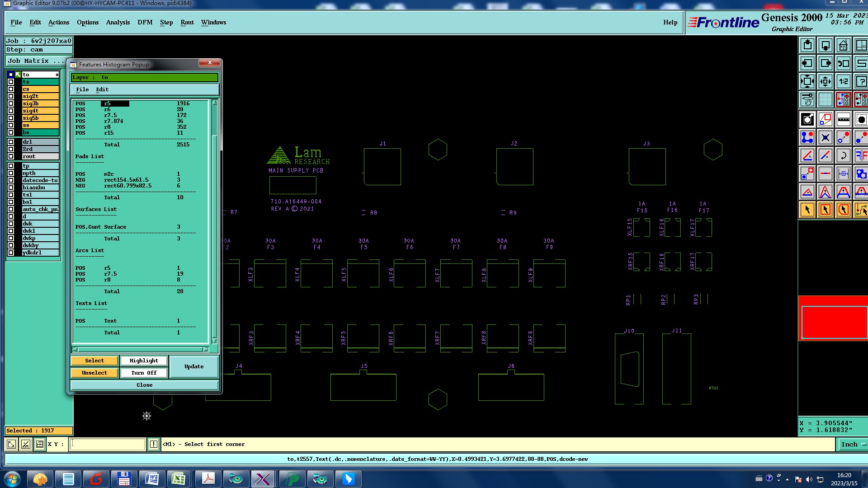Image resolution: width=868 pixels, height=488 pixels.
Task: Click the grid display icon
Action: (x=825, y=99)
